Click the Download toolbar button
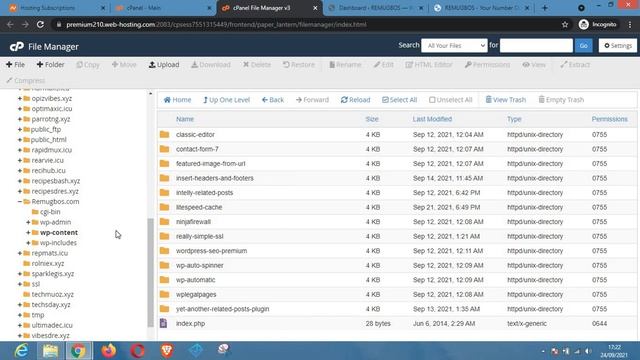This screenshot has height=360, width=640. point(211,64)
